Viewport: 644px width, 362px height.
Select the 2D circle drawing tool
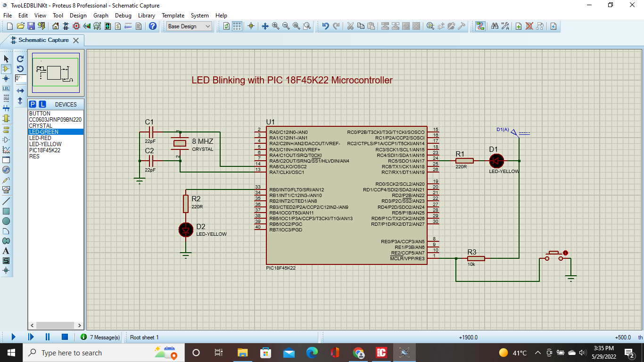(6, 221)
